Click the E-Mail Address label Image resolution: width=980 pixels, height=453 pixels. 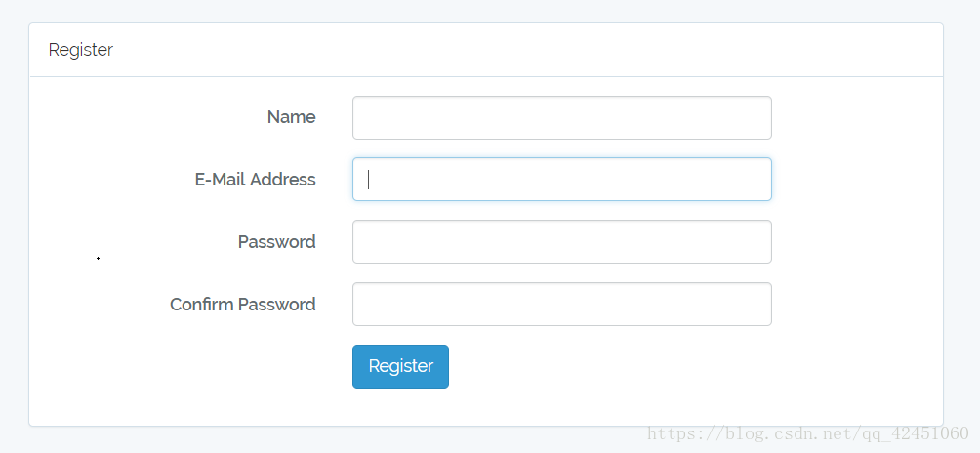(255, 180)
